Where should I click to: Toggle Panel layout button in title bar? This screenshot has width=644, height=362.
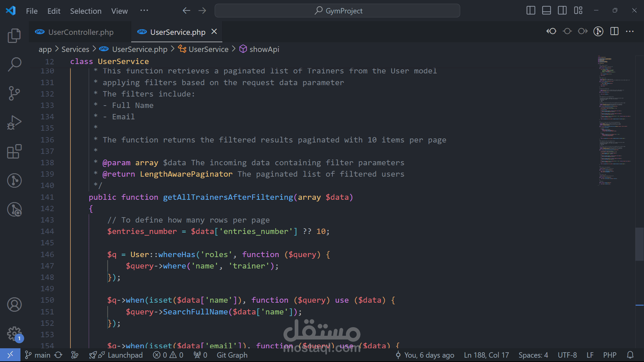pos(546,11)
